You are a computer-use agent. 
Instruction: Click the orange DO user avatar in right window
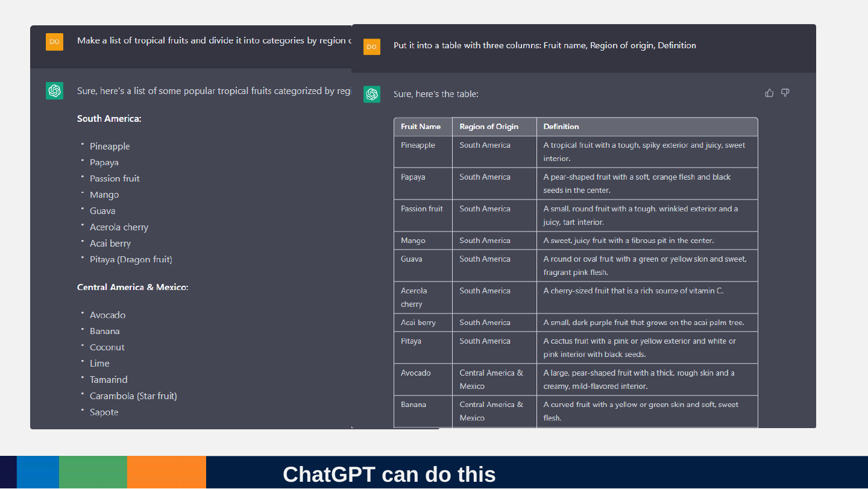tap(372, 46)
